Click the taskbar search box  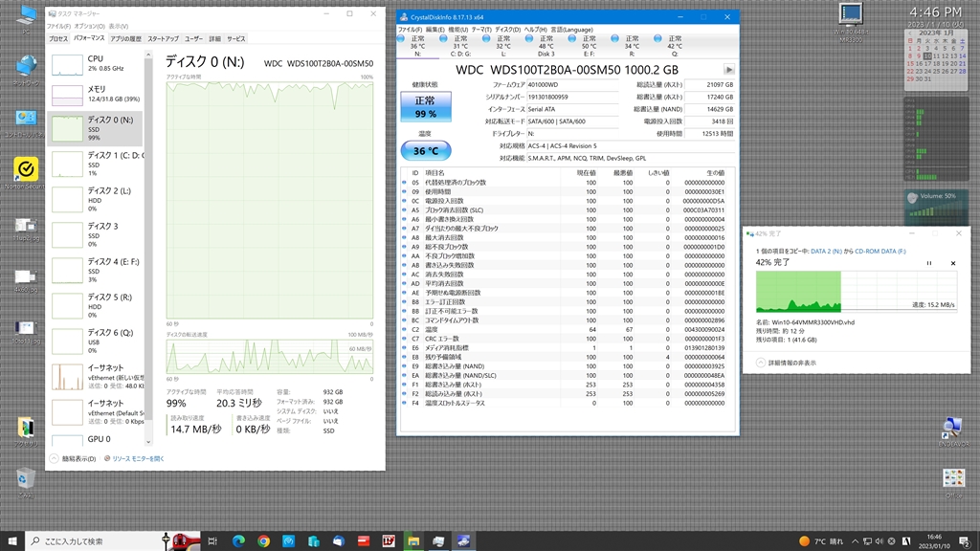point(95,541)
